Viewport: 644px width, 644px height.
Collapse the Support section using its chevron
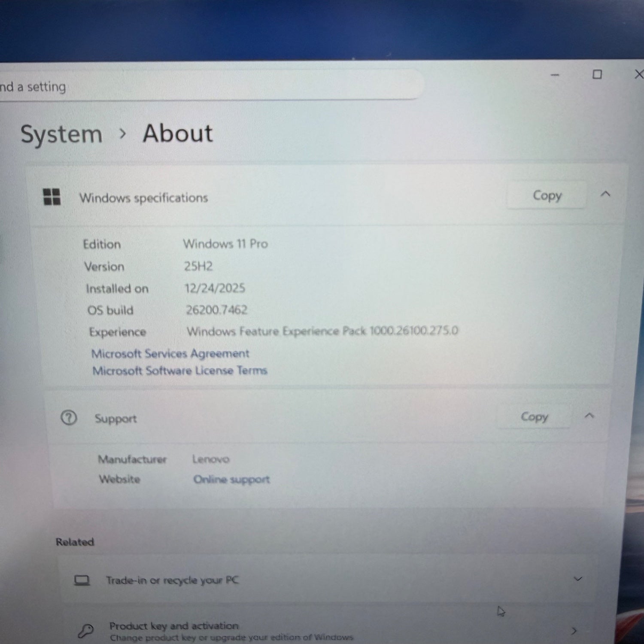point(589,416)
